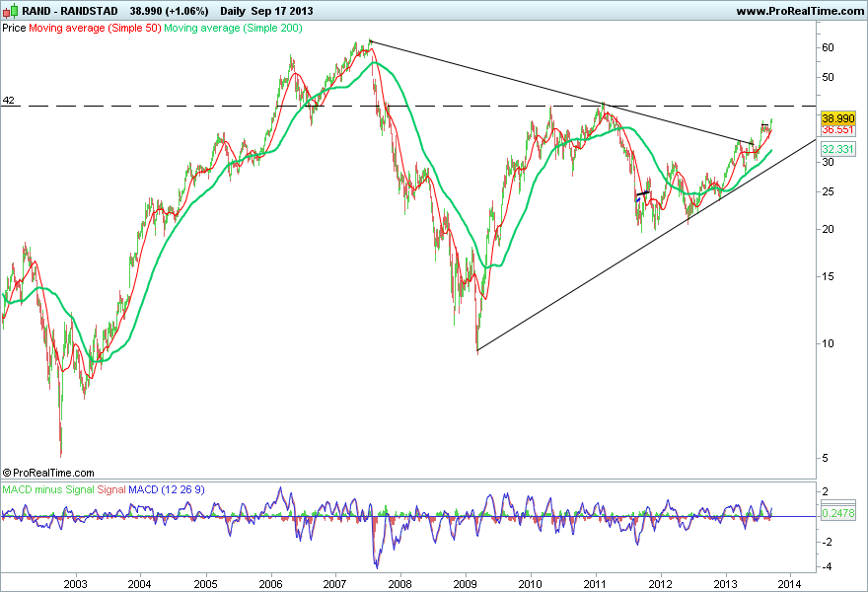The width and height of the screenshot is (868, 592).
Task: Click the 2011 year label on time axis
Action: [596, 584]
